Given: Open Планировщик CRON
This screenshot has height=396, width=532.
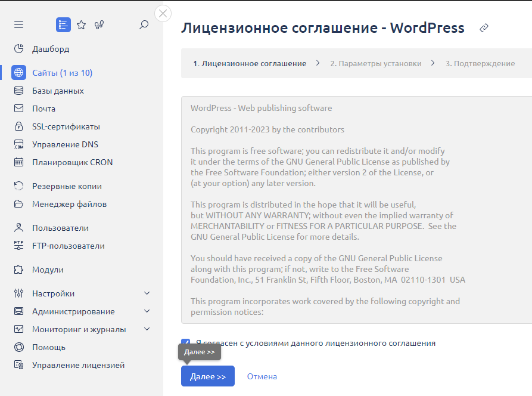Looking at the screenshot, I should 72,162.
